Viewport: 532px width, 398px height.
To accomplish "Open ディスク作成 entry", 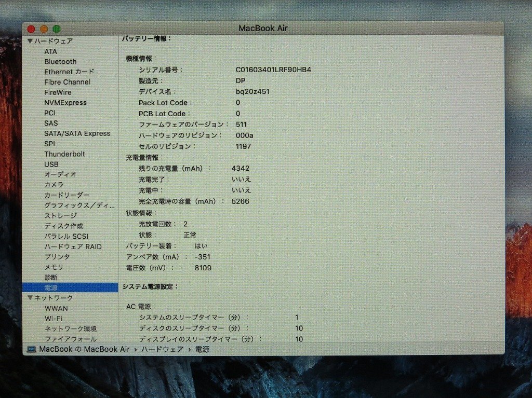I will 63,226.
